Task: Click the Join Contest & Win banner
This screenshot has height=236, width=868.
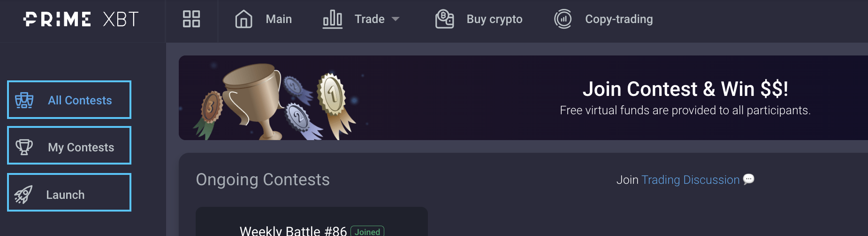Action: tap(523, 98)
